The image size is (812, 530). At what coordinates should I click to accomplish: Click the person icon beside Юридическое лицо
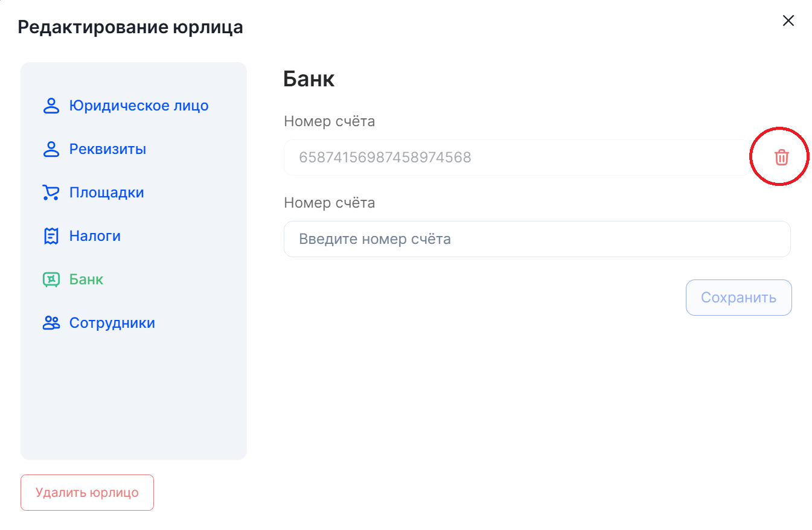(51, 106)
